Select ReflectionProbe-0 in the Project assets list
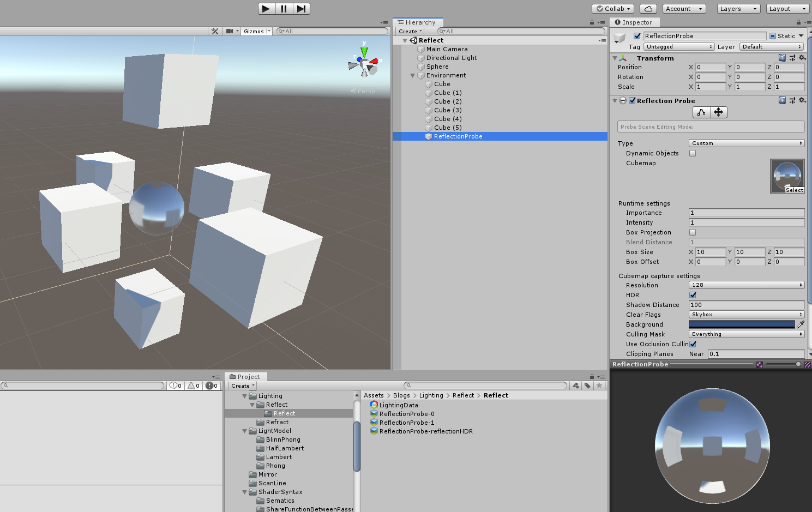The width and height of the screenshot is (812, 512). tap(406, 413)
